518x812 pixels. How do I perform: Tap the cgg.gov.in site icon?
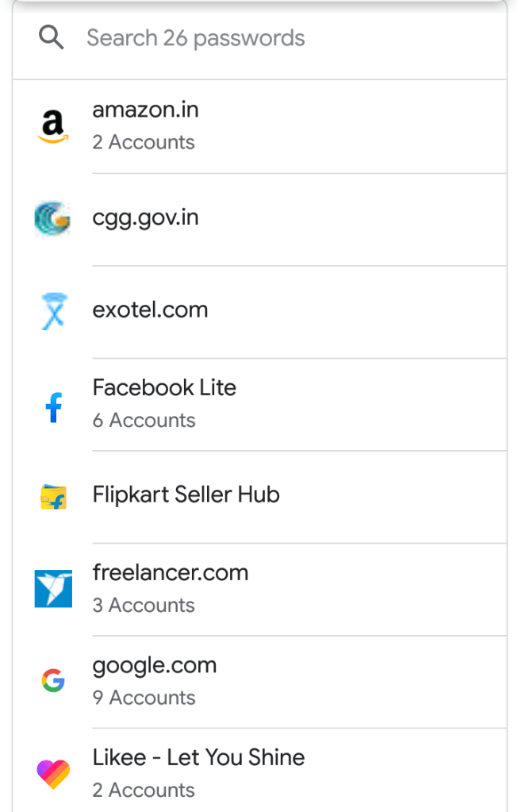click(x=52, y=218)
